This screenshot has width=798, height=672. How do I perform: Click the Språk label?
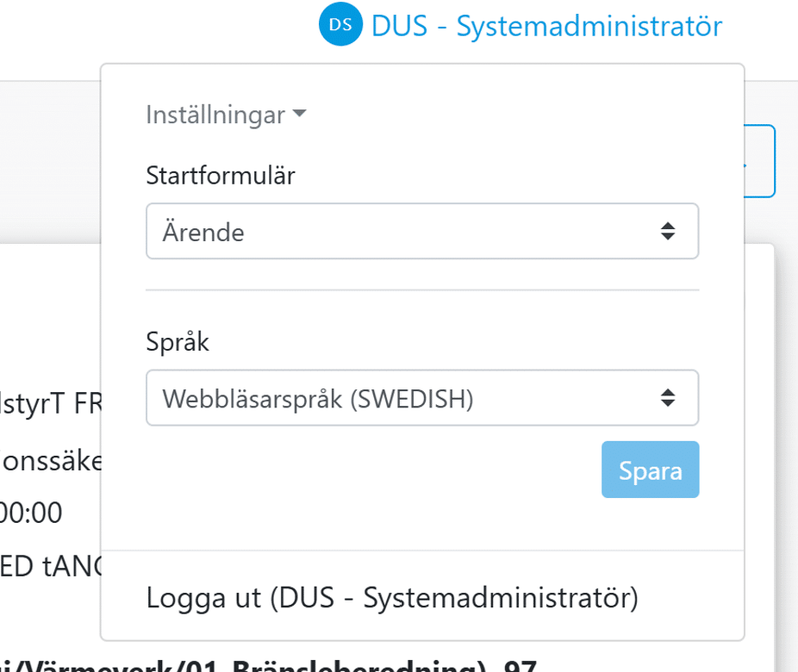[x=178, y=342]
